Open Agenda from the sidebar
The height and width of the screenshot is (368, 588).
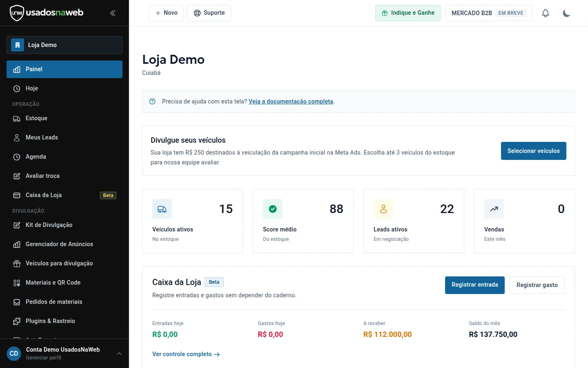tap(65, 157)
